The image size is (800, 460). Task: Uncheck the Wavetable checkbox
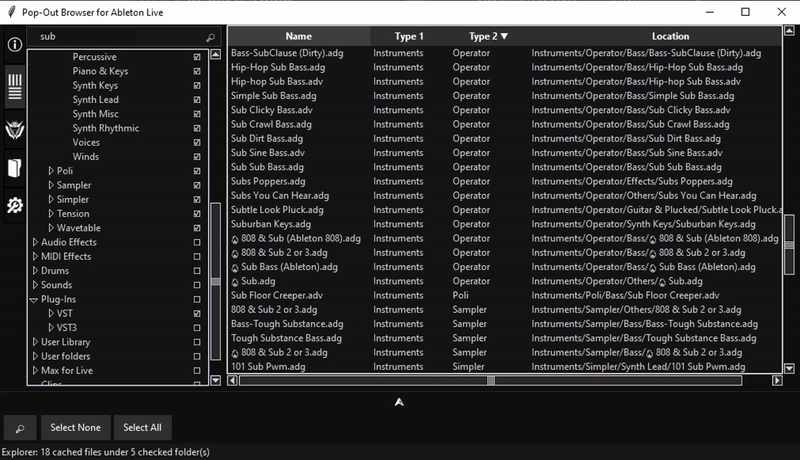point(197,228)
